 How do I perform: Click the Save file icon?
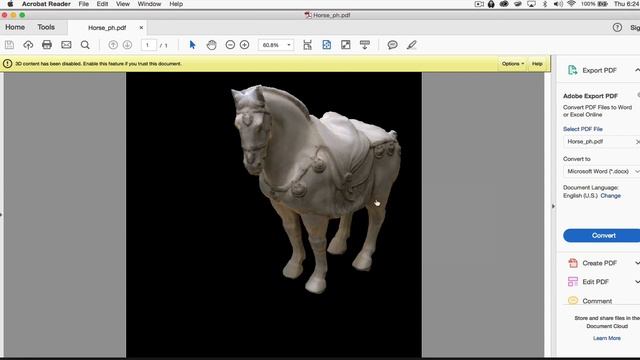9,45
